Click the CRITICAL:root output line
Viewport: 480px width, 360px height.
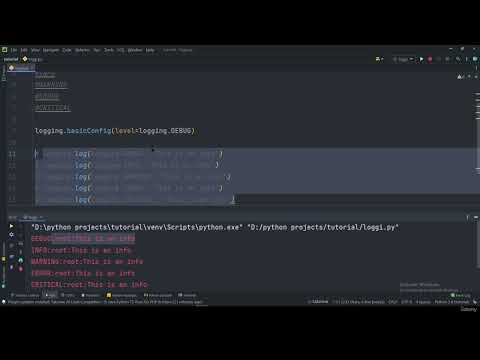[x=89, y=284]
